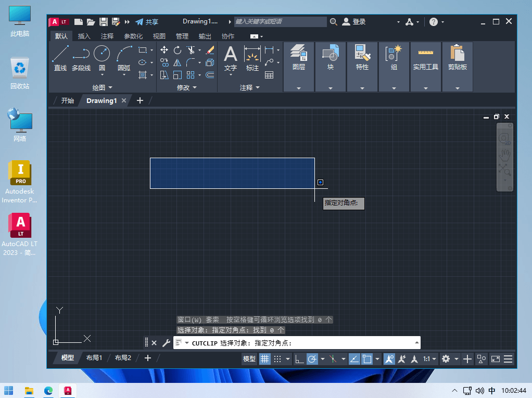This screenshot has width=532, height=398.
Task: Click the 共享 share button
Action: pos(147,22)
